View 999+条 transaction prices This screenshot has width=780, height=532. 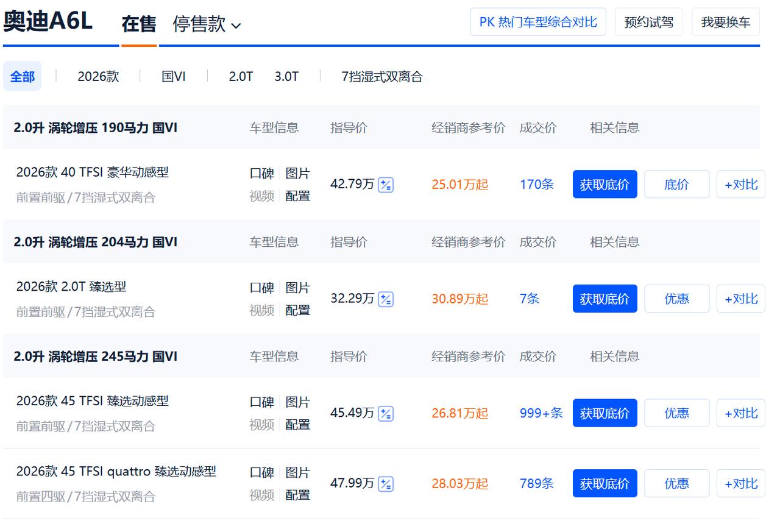pos(542,413)
